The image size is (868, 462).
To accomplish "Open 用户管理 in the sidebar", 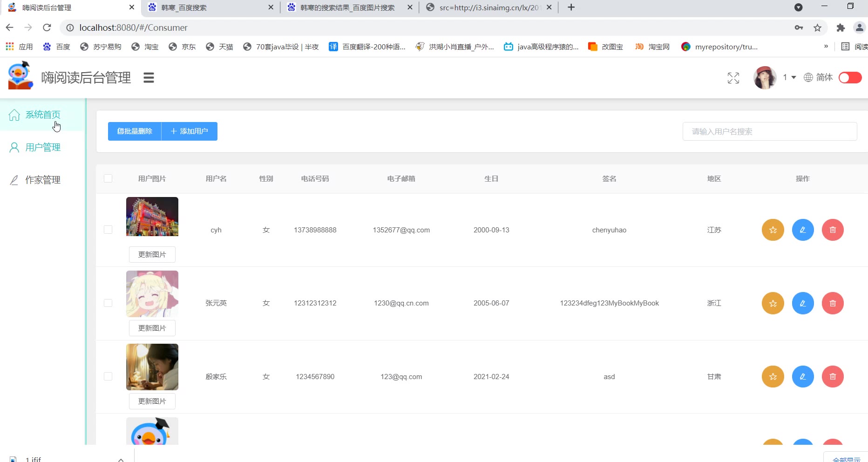I will pyautogui.click(x=43, y=148).
